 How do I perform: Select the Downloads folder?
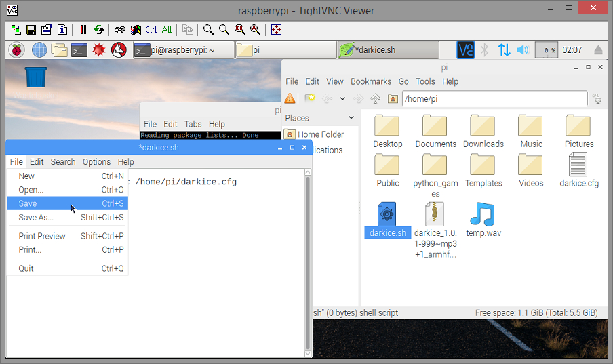pyautogui.click(x=483, y=132)
